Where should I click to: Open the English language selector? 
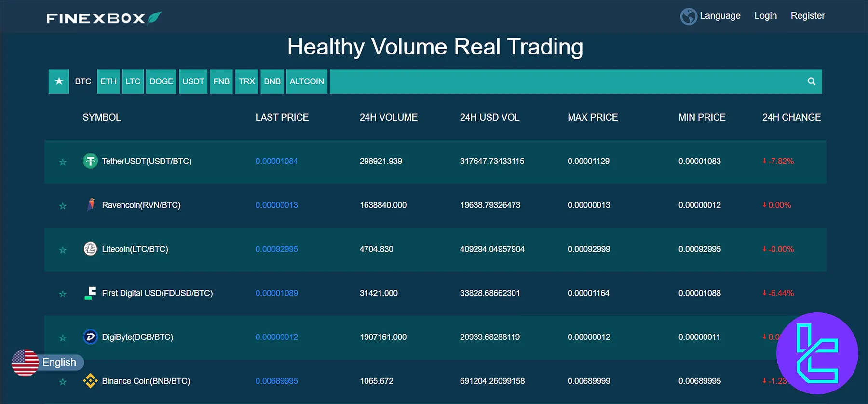click(59, 363)
